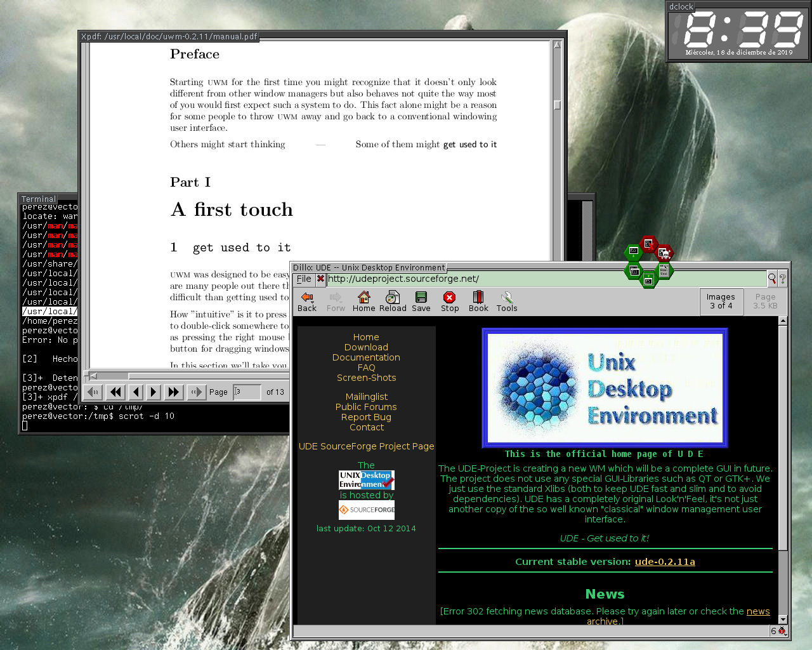This screenshot has height=650, width=812.
Task: Click the Terminal window title label
Action: tap(39, 199)
